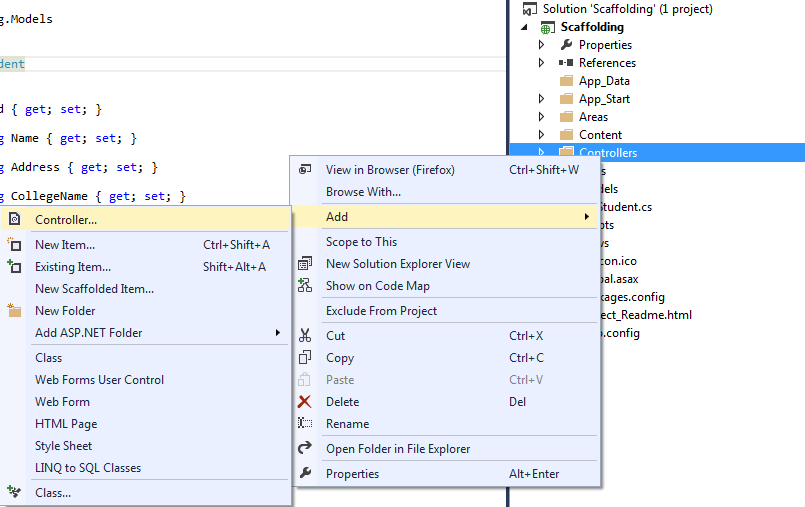Expand the Properties tree node
805x507 pixels.
pyautogui.click(x=542, y=45)
